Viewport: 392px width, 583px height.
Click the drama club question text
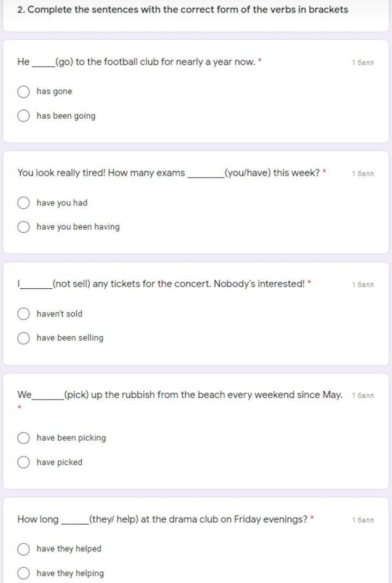(162, 519)
